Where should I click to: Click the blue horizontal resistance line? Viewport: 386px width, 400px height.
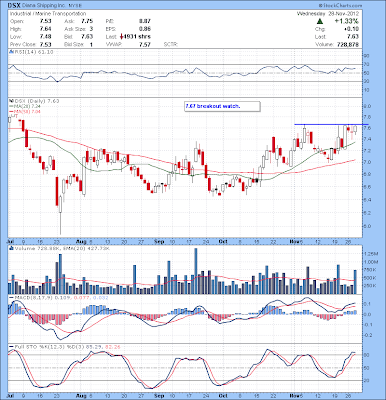pos(331,124)
